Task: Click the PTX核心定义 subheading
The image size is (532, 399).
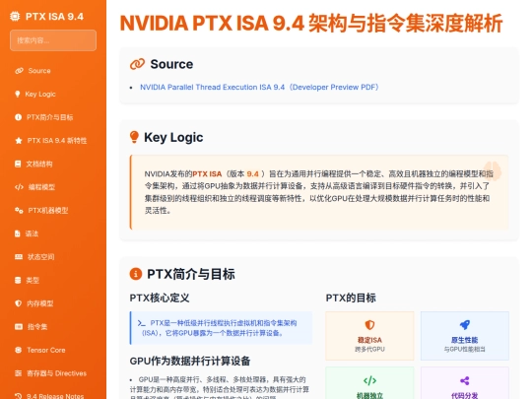Action: tap(160, 298)
